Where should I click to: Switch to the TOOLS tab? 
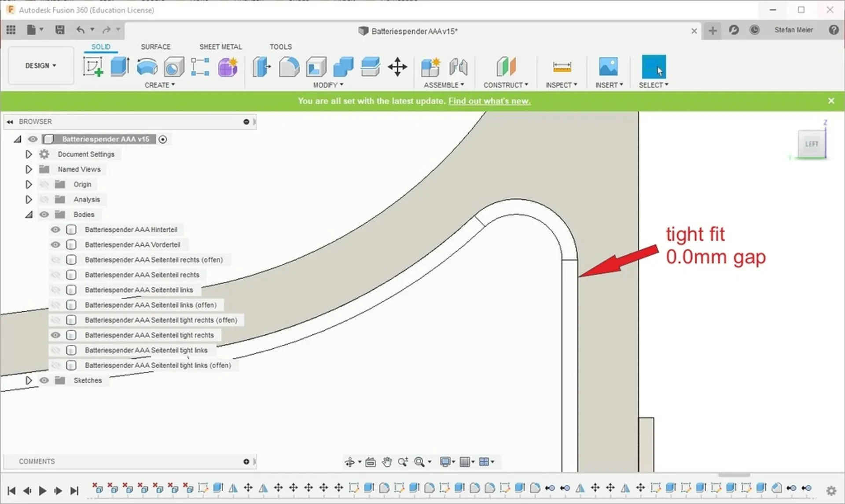280,47
